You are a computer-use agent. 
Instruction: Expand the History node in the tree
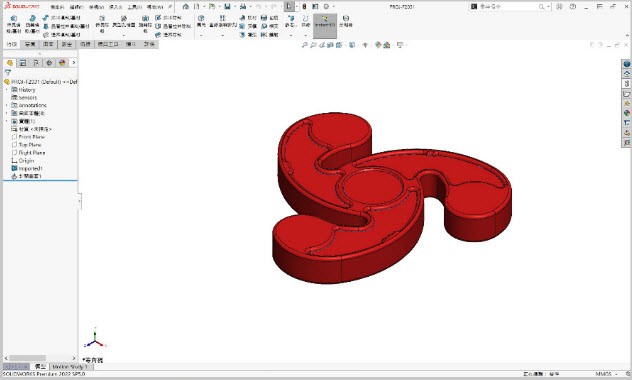pyautogui.click(x=6, y=89)
